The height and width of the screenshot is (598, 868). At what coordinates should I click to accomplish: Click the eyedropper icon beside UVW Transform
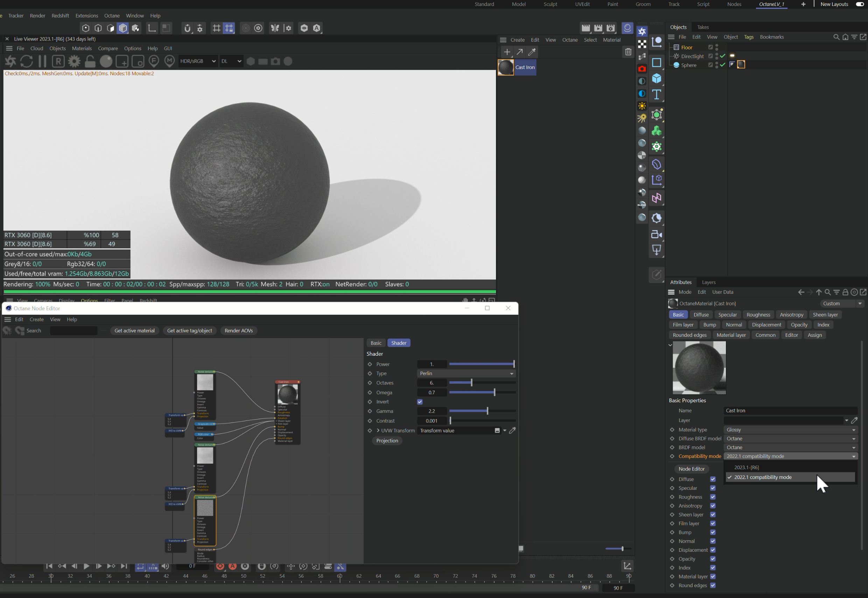(512, 431)
